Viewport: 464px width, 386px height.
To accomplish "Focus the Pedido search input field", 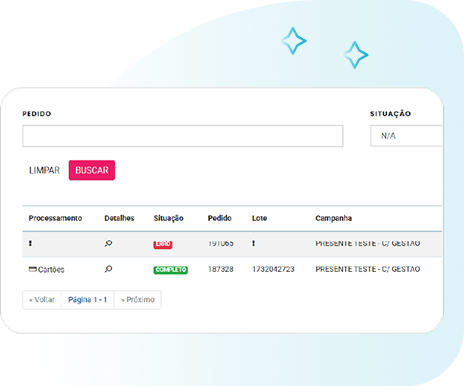I will click(183, 136).
